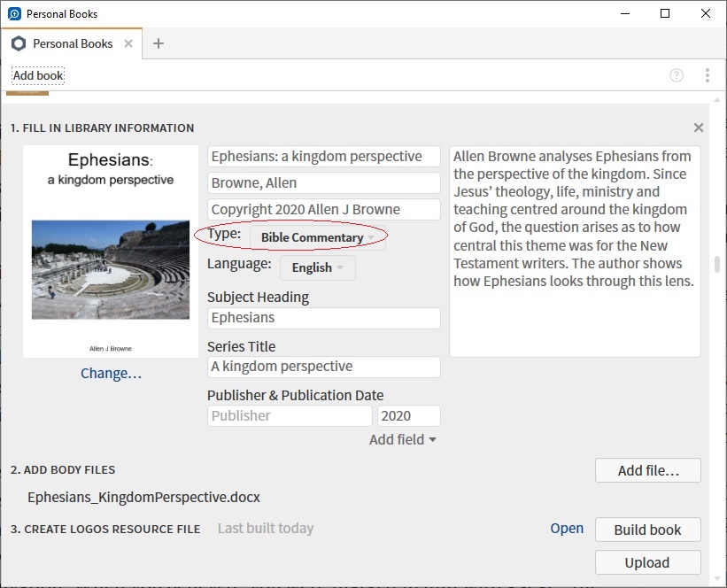Close the Personal Books tab
The height and width of the screenshot is (588, 727).
[x=128, y=43]
